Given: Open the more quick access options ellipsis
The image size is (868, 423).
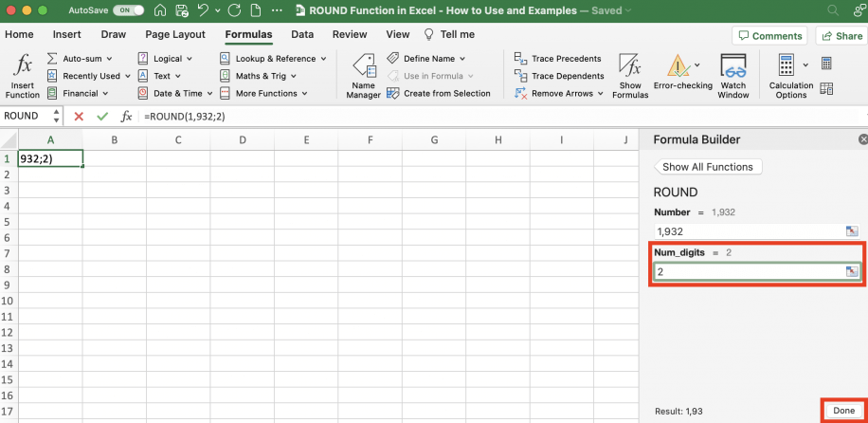Looking at the screenshot, I should (278, 10).
